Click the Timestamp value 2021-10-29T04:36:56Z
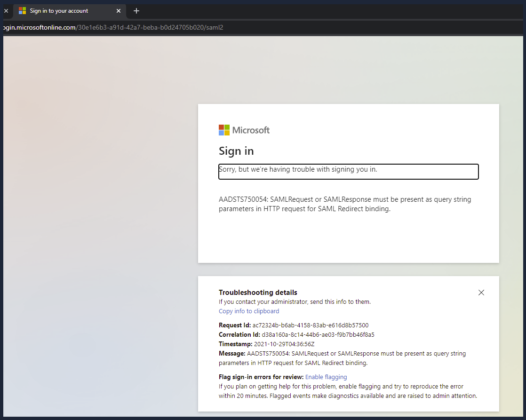This screenshot has height=420, width=526. [284, 344]
